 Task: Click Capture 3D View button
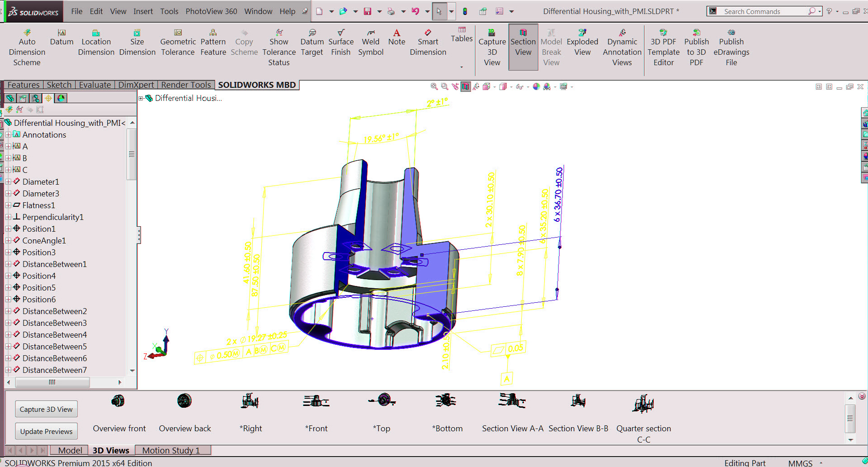coord(46,409)
